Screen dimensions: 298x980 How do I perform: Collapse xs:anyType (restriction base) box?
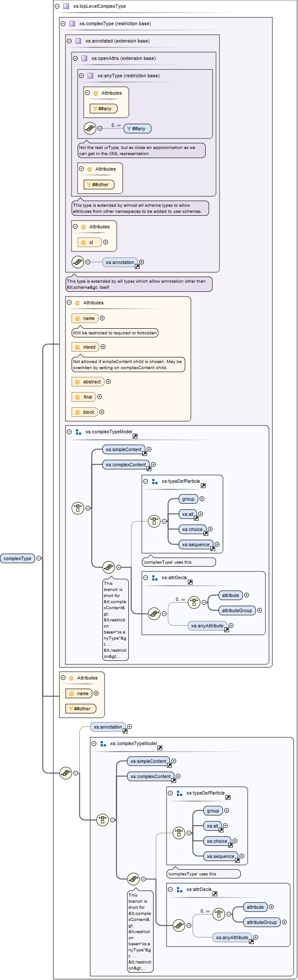(x=82, y=76)
